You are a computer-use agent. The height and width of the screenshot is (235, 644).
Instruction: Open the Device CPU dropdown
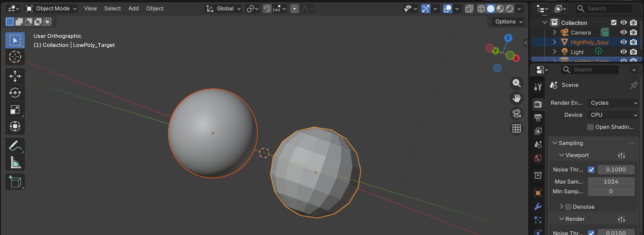613,115
